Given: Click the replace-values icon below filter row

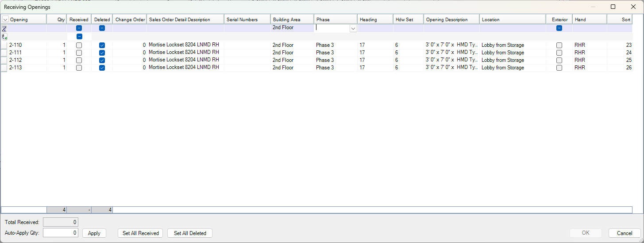Looking at the screenshot, I should tap(4, 37).
